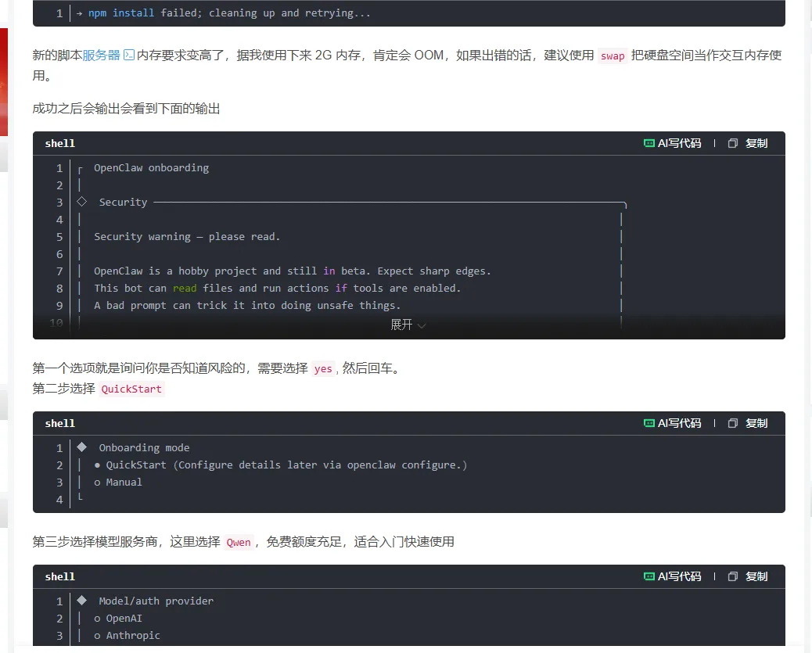Click AI写代码 icon in OpenClaw onboarding block header
Image resolution: width=812 pixels, height=653 pixels.
coord(649,143)
